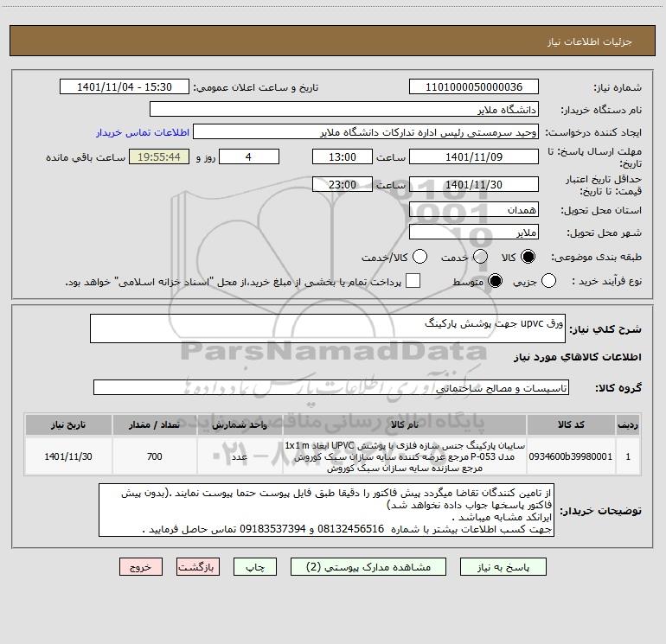
Task: Click the province field همدان
Action: [x=474, y=210]
